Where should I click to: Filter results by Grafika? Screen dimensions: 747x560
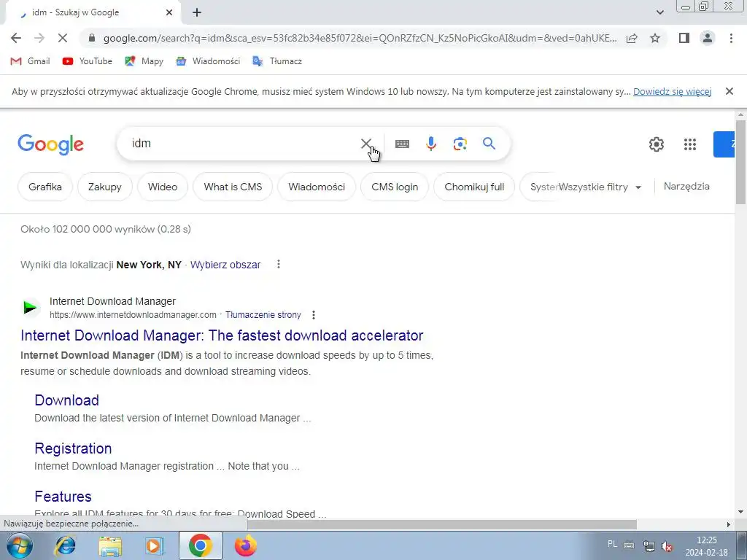click(45, 187)
